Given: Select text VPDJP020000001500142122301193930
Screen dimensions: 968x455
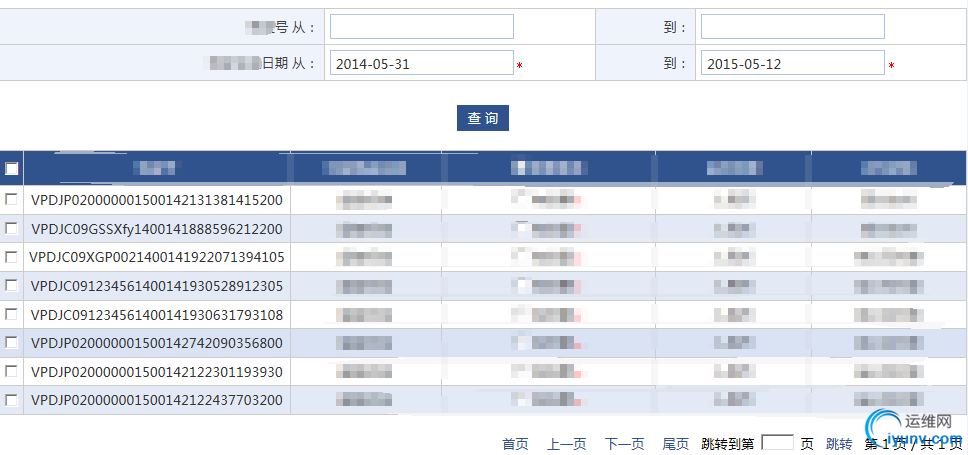Looking at the screenshot, I should pyautogui.click(x=157, y=372).
